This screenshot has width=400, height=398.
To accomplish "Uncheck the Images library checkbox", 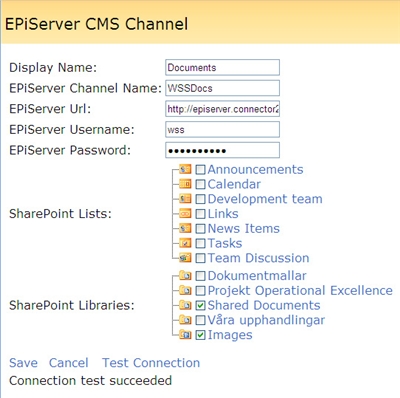I will click(200, 335).
